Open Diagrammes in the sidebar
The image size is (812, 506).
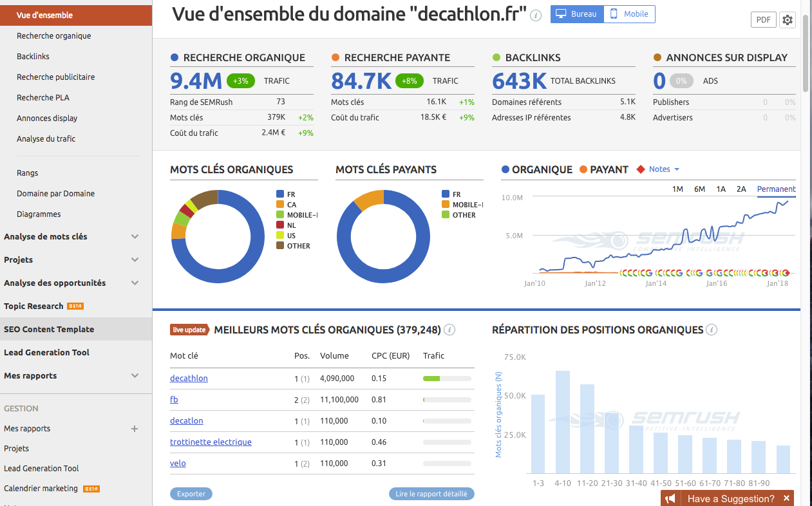[39, 214]
